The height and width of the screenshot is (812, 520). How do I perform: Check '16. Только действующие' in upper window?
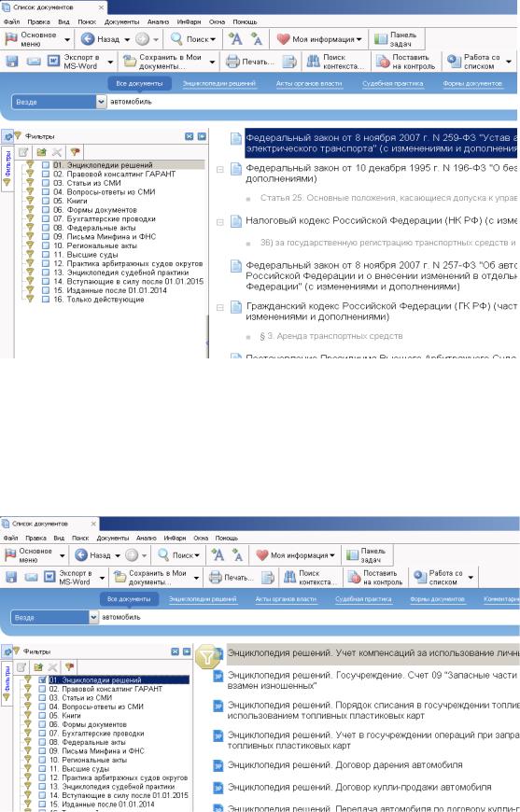click(46, 300)
